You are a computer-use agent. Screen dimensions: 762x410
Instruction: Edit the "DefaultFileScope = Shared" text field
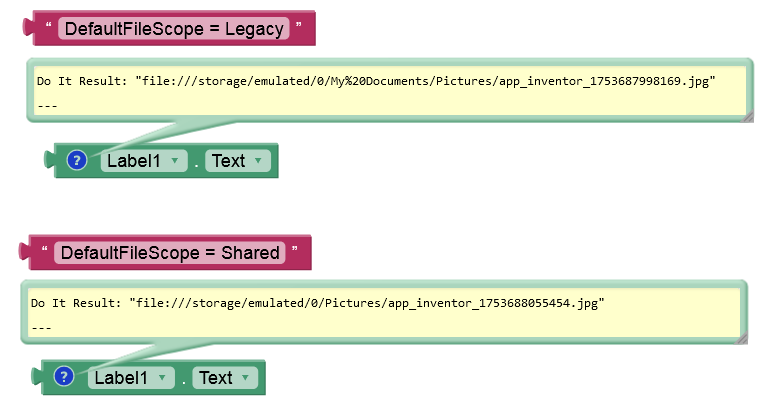[x=170, y=253]
